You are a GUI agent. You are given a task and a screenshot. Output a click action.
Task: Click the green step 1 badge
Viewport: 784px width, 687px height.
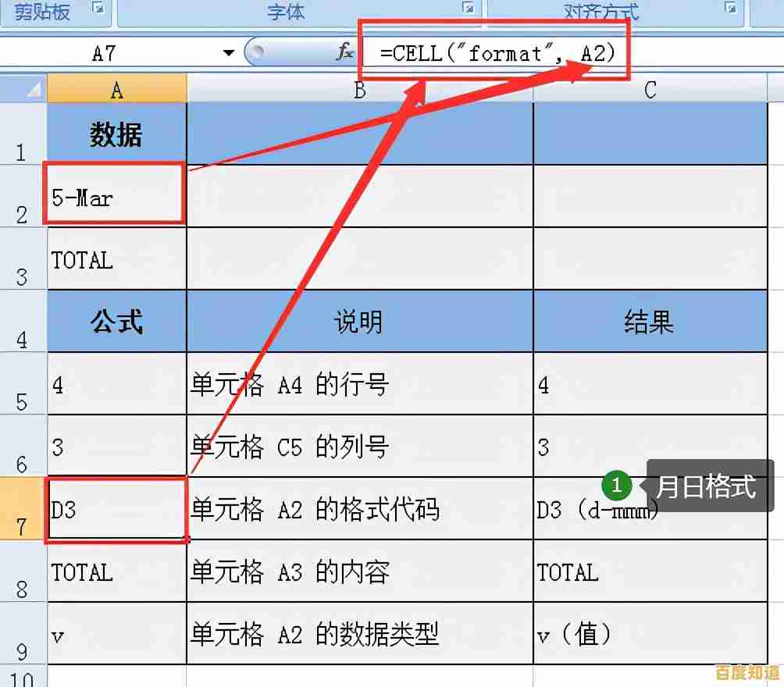(617, 486)
